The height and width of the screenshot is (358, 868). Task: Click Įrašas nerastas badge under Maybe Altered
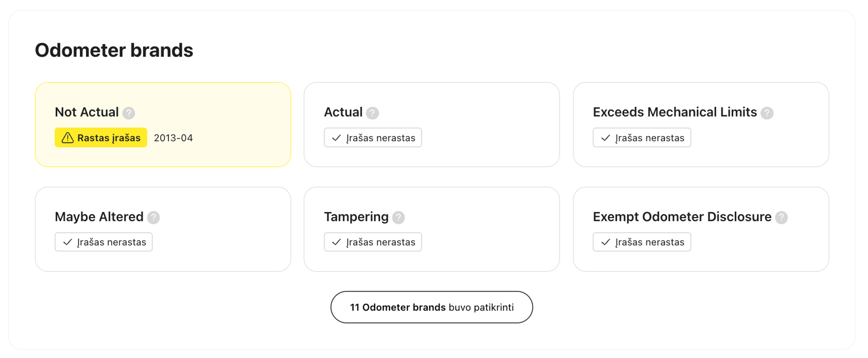pos(104,242)
